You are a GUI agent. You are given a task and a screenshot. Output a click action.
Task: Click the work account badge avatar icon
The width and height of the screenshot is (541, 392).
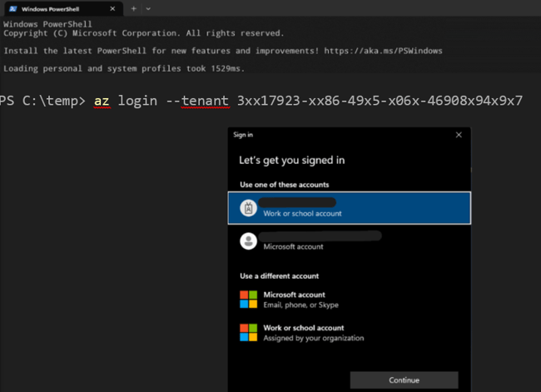pyautogui.click(x=247, y=208)
